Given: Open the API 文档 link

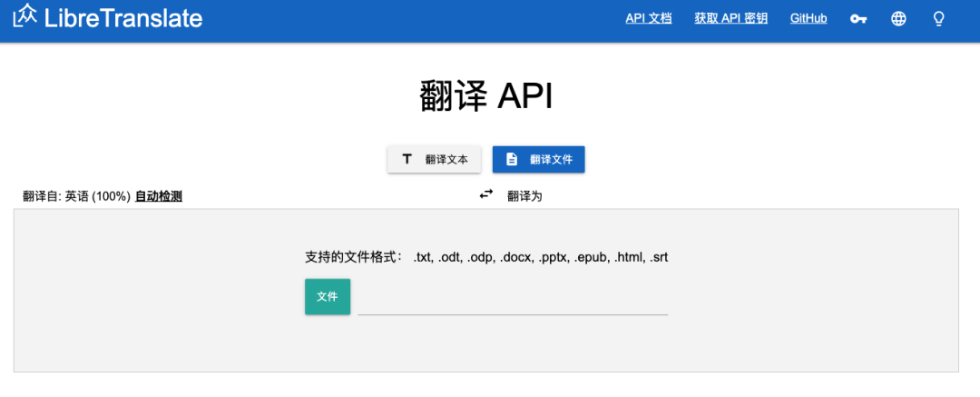Looking at the screenshot, I should pyautogui.click(x=649, y=18).
